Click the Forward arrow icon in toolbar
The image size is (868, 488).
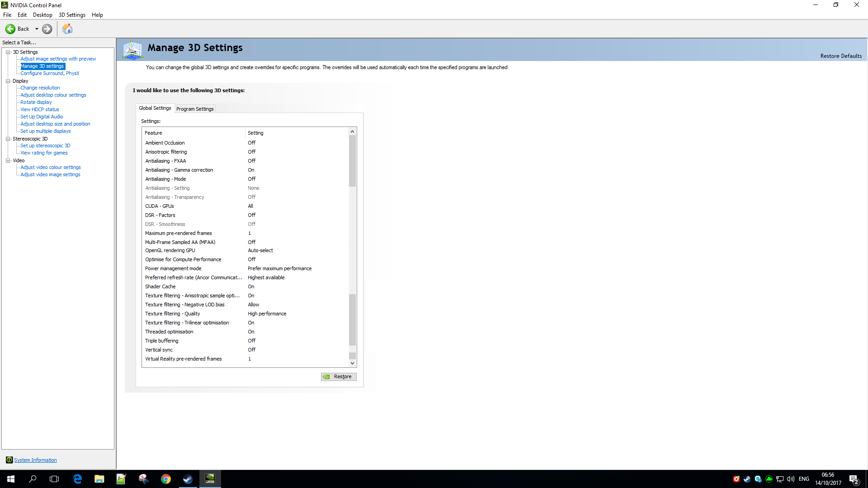pos(47,29)
